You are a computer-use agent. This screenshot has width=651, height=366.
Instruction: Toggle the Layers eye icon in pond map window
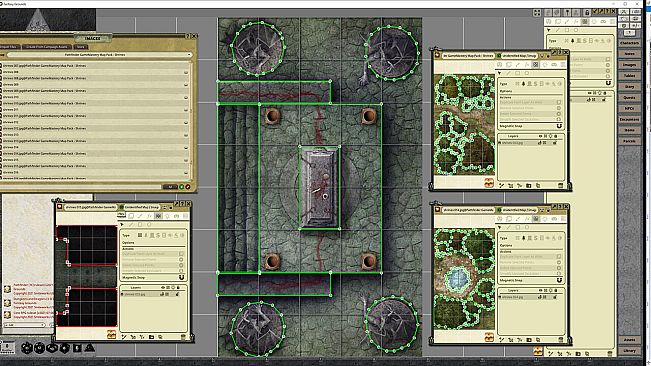[540, 290]
